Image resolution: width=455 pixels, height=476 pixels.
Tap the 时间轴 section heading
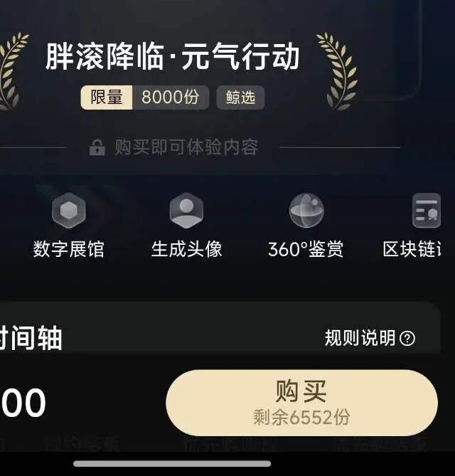(31, 338)
